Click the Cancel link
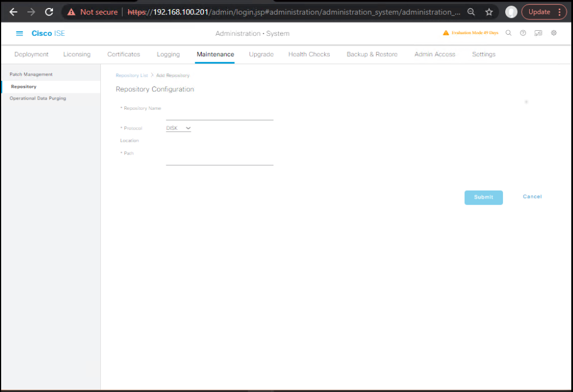 pyautogui.click(x=532, y=197)
